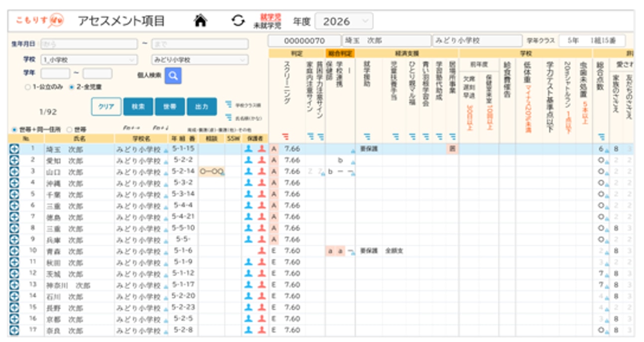Image resolution: width=644 pixels, height=342 pixels.
Task: Click red guardian icon for 青森 次郎
Action: point(262,251)
